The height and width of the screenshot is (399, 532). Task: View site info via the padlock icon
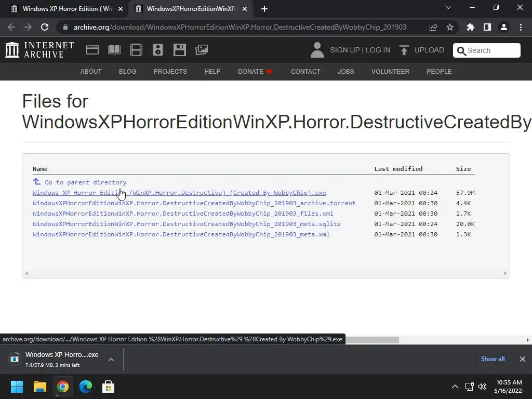tap(65, 27)
